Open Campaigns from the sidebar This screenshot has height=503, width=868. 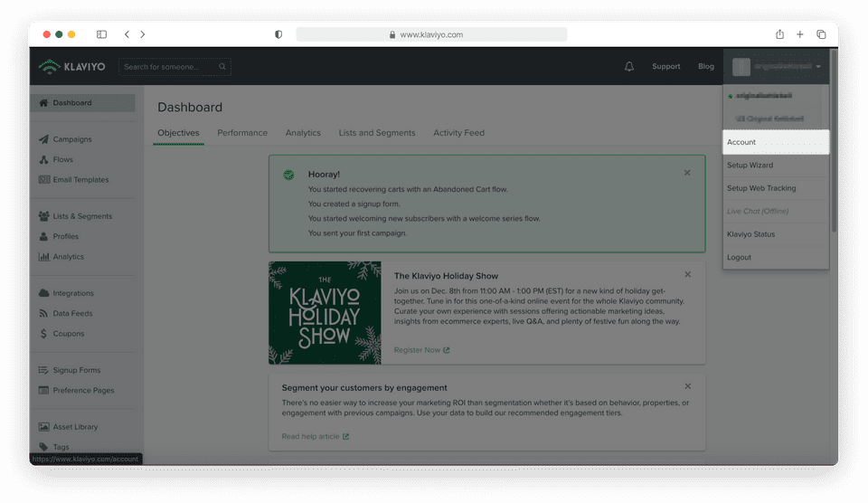71,139
